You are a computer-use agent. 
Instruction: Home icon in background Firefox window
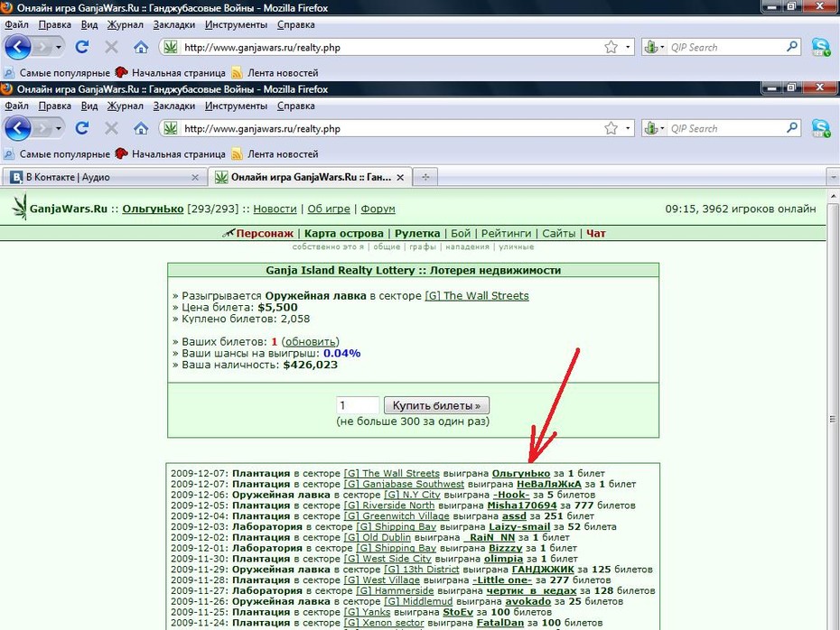(x=141, y=47)
